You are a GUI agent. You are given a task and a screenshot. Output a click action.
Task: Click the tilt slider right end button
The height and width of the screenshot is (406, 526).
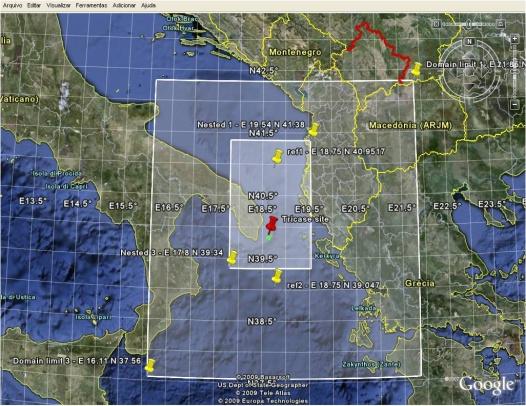click(501, 24)
